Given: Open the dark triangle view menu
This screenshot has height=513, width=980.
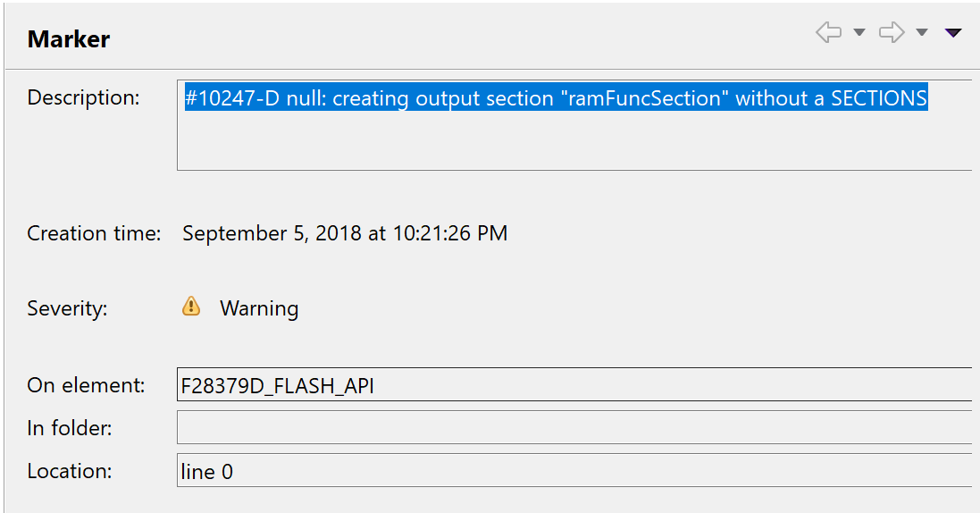Looking at the screenshot, I should (x=953, y=33).
